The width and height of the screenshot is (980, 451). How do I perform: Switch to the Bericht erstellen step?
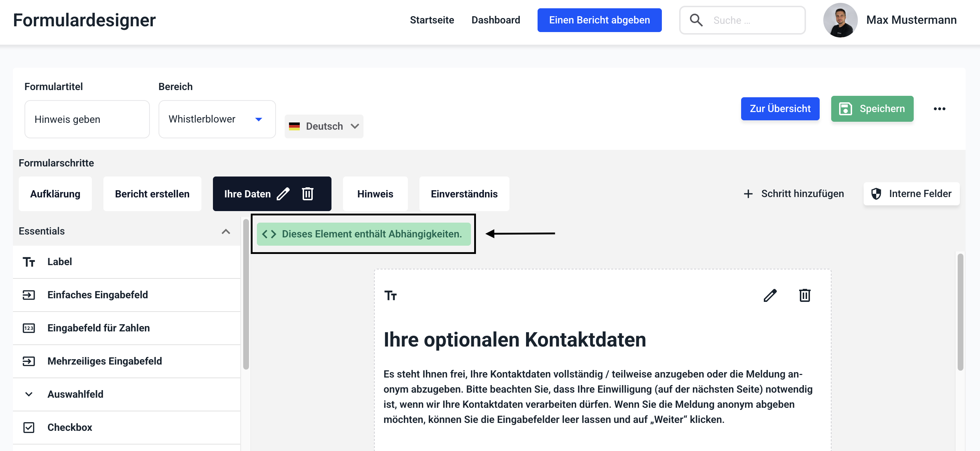click(x=152, y=194)
